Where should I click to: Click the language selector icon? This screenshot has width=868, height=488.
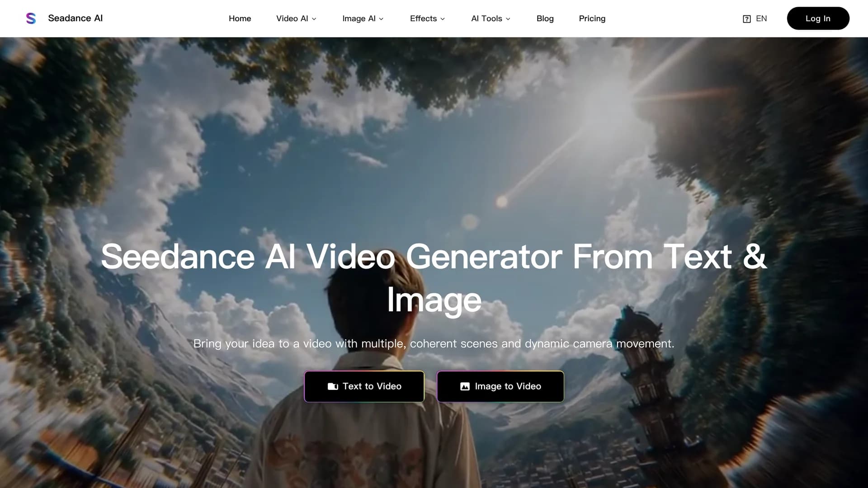747,19
